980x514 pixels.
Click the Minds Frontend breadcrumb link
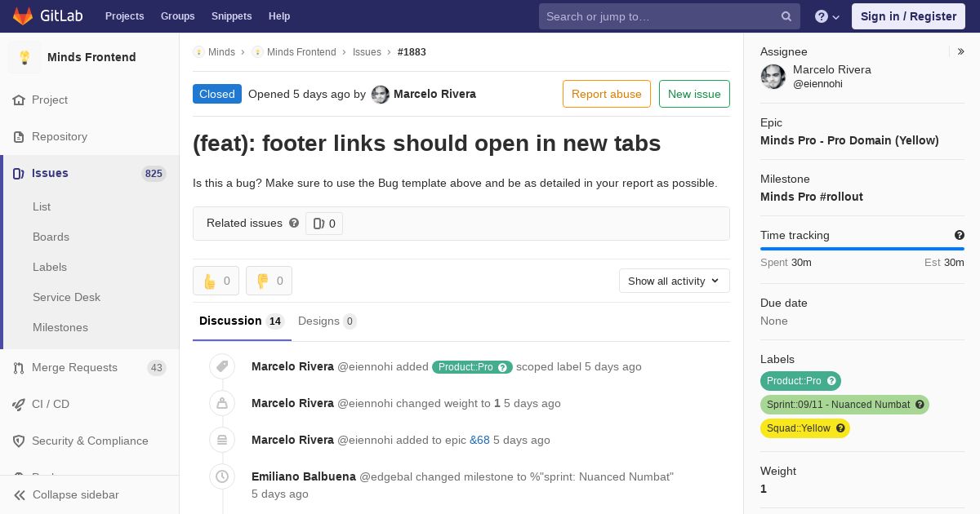click(x=301, y=52)
